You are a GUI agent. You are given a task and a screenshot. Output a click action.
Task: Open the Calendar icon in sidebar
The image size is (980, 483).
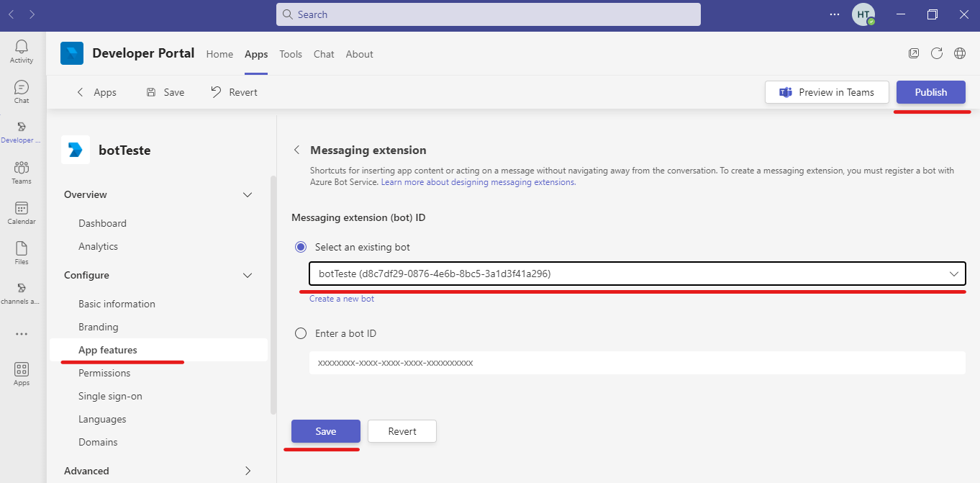click(x=22, y=209)
